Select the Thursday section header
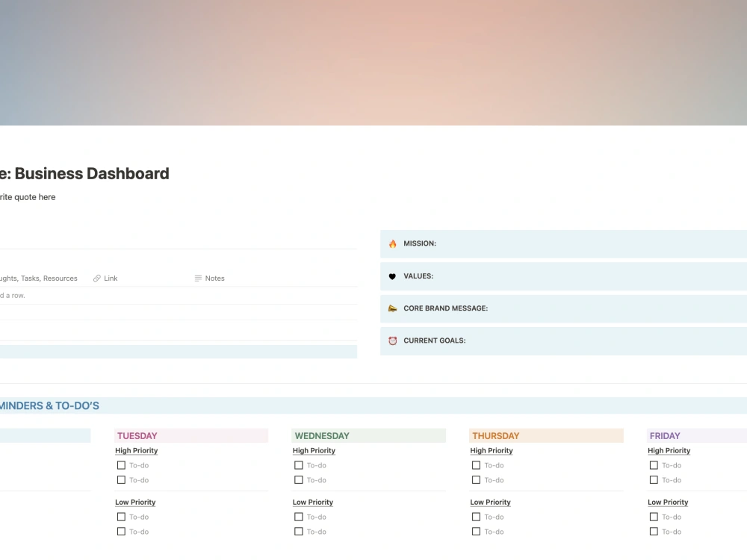 click(x=495, y=435)
